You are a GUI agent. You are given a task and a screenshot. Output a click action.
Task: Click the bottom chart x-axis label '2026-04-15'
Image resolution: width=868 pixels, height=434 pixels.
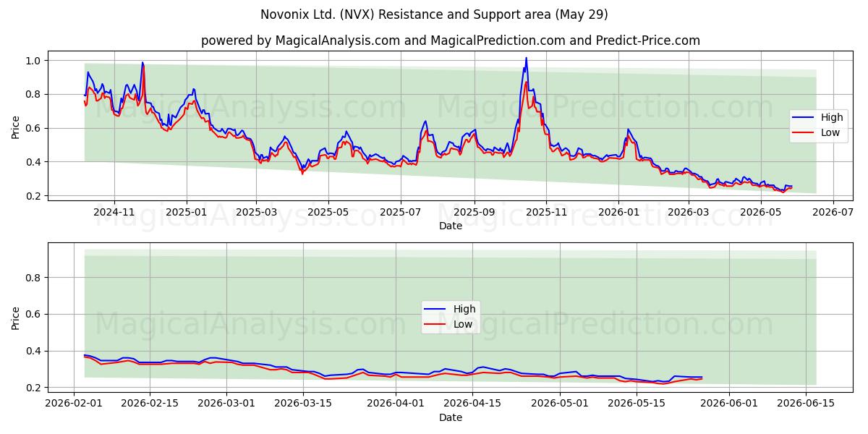pos(472,404)
